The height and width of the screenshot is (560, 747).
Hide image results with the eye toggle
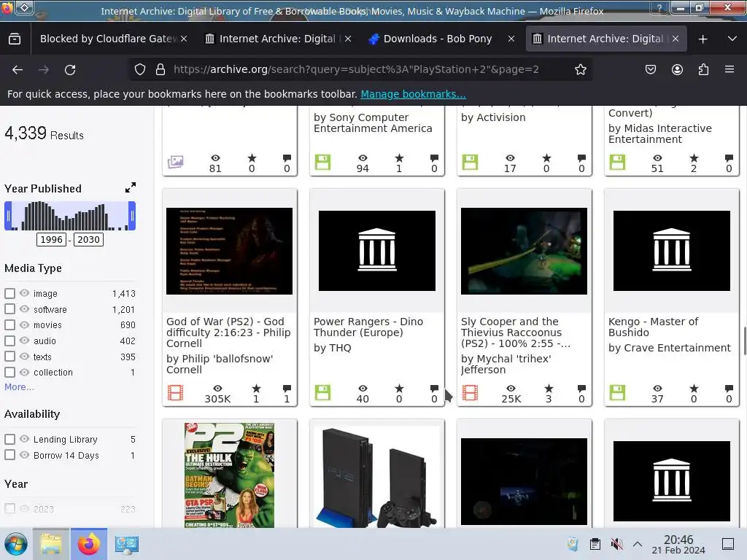click(24, 293)
